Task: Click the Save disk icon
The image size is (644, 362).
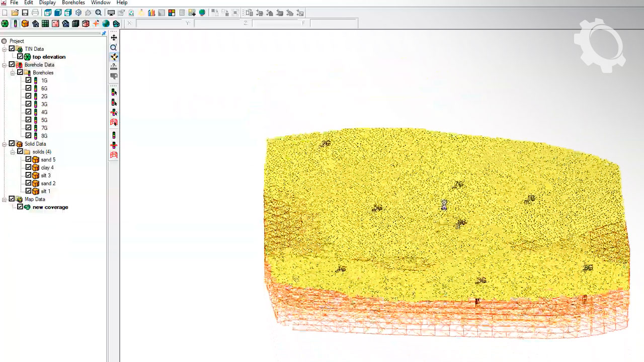Action: point(25,13)
